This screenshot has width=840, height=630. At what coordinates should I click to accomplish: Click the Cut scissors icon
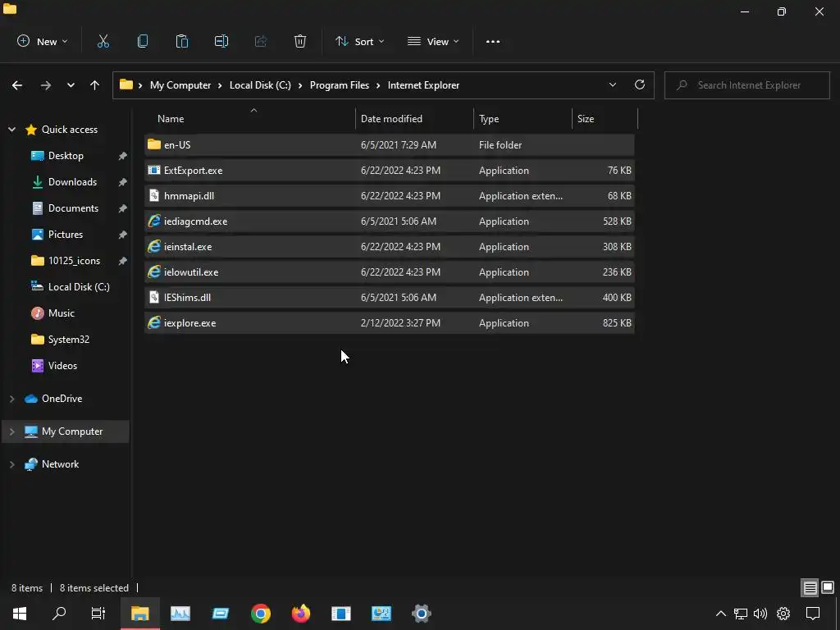(103, 41)
